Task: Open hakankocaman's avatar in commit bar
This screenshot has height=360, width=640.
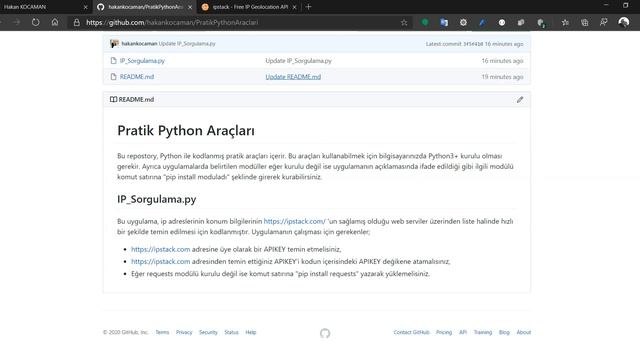Action: click(114, 44)
